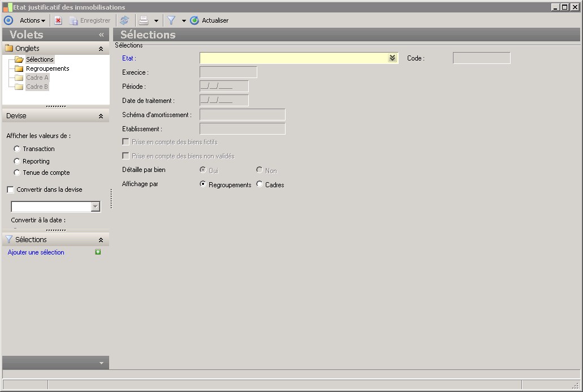Viewport: 583px width, 392px height.
Task: Open the Actions menu
Action: coord(32,20)
